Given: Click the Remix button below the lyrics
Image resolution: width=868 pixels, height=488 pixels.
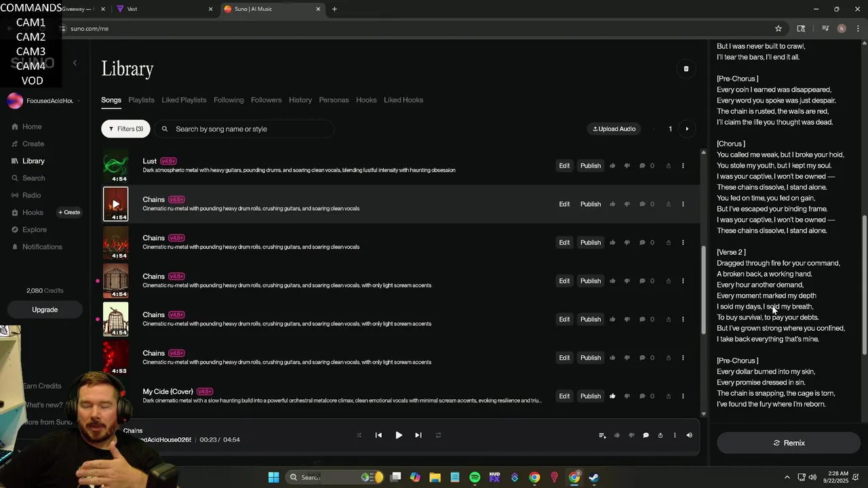Looking at the screenshot, I should pos(789,443).
